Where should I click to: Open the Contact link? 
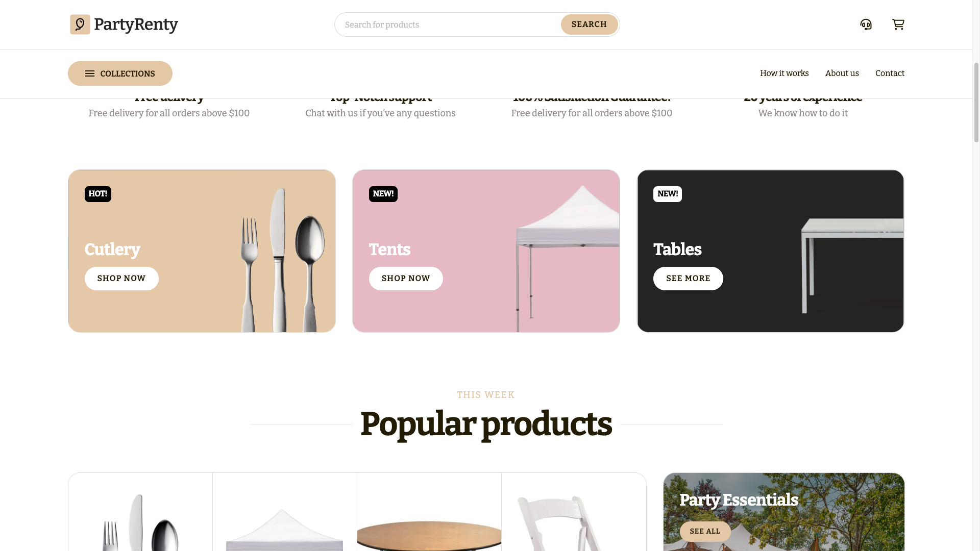click(x=890, y=73)
